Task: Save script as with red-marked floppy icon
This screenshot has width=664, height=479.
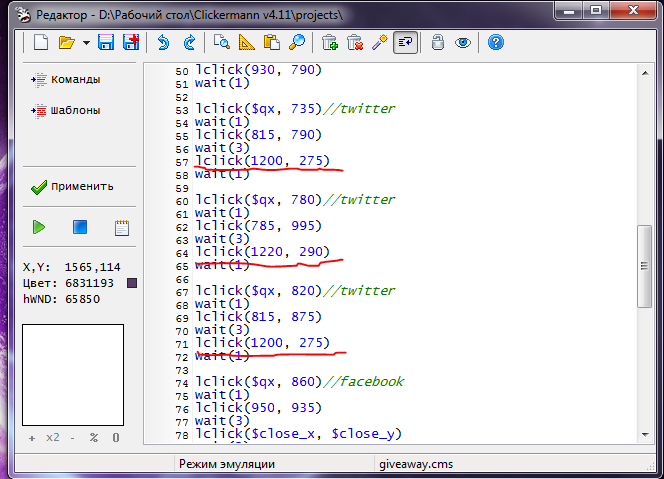Action: tap(131, 43)
